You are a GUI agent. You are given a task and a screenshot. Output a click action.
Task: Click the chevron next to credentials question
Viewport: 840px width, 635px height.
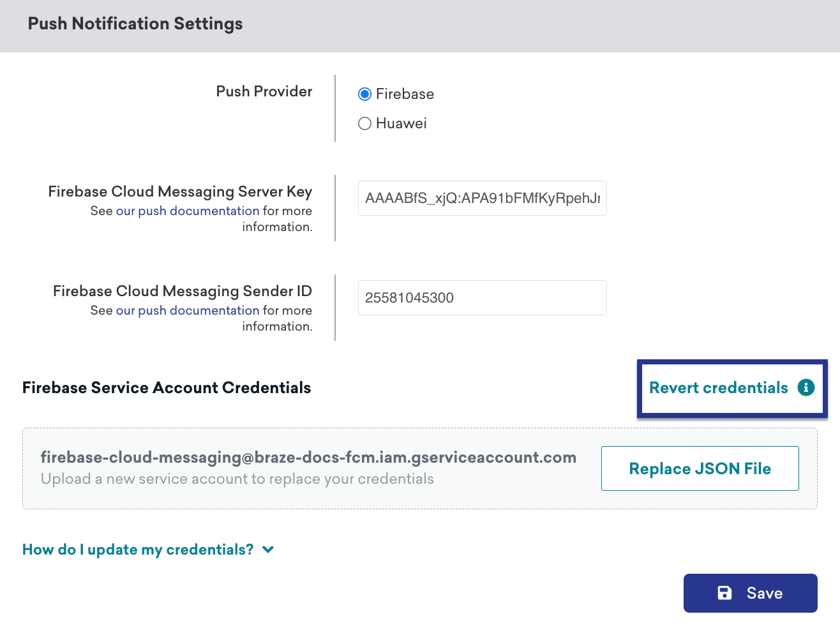(x=267, y=549)
